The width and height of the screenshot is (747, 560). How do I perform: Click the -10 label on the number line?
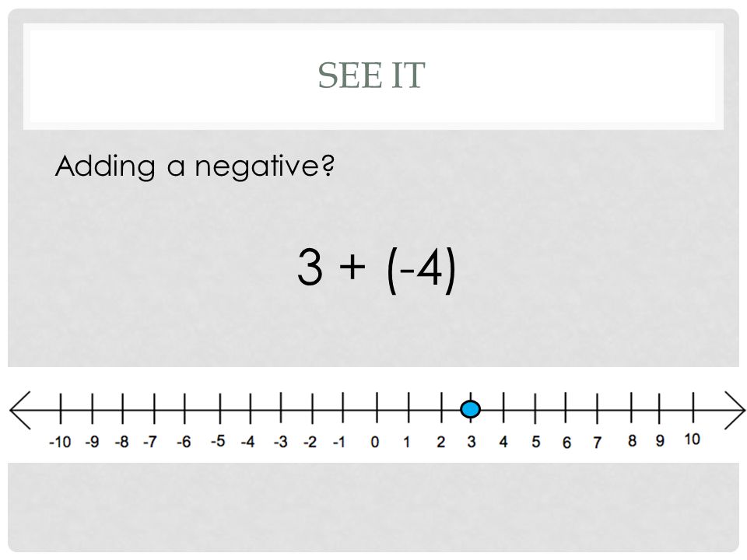(60, 443)
